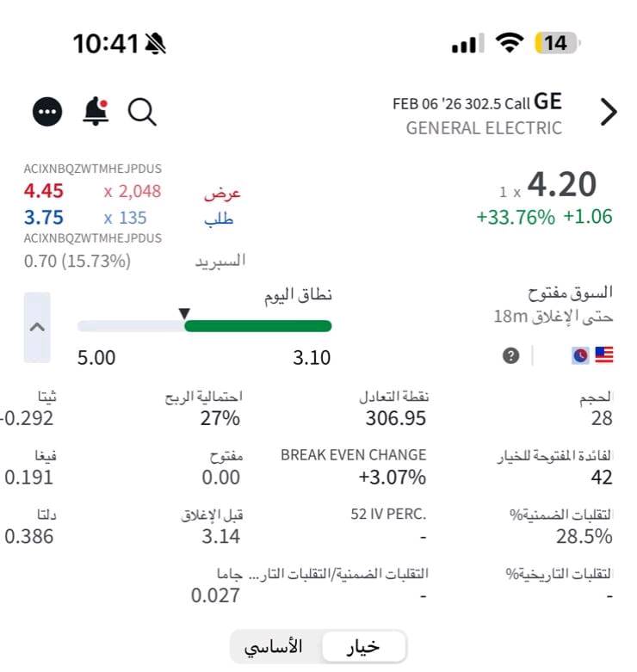The image size is (637, 672).
Task: Tap the implied volatility value 28.5%
Action: pos(584,536)
